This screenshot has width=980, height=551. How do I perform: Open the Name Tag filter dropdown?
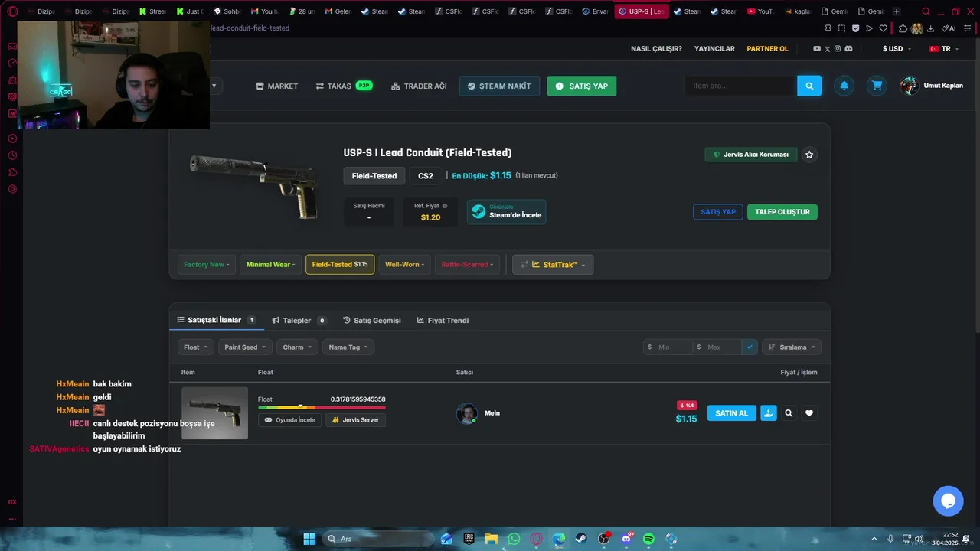[x=348, y=347]
